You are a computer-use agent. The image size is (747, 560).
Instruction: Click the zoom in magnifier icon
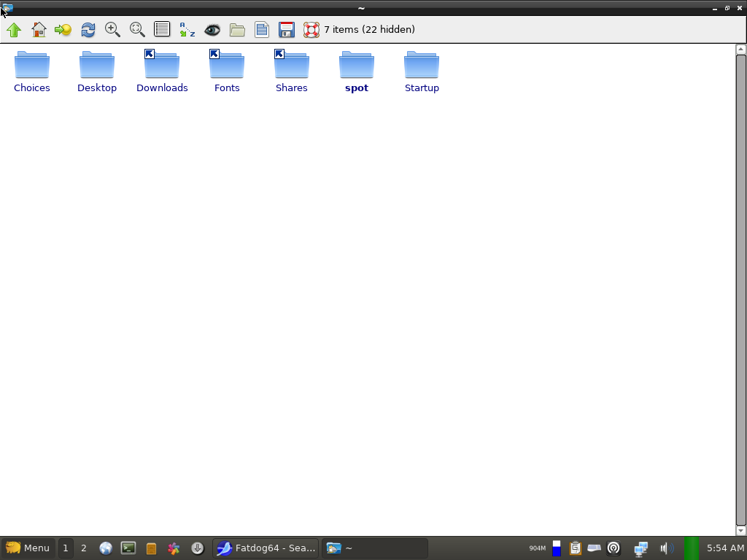112,30
